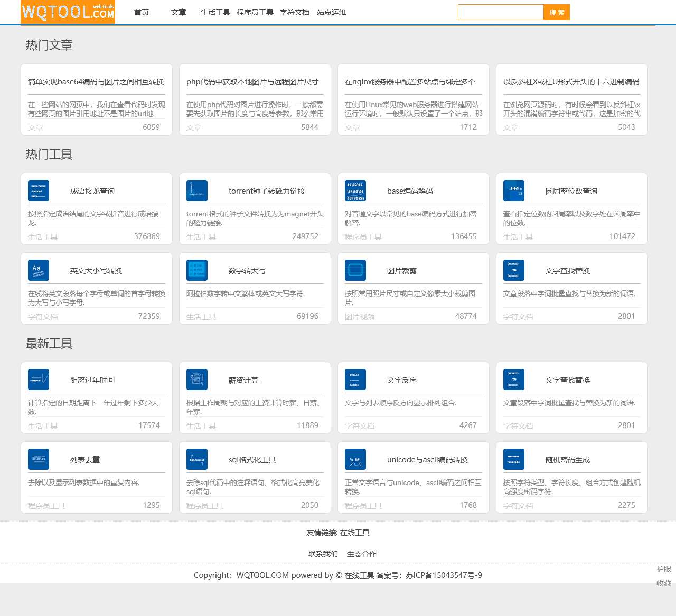Click the 图片裁剪 title link

click(x=402, y=271)
